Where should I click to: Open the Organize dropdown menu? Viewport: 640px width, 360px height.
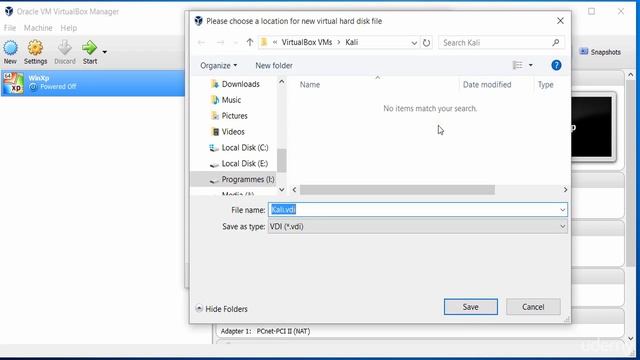[x=218, y=65]
